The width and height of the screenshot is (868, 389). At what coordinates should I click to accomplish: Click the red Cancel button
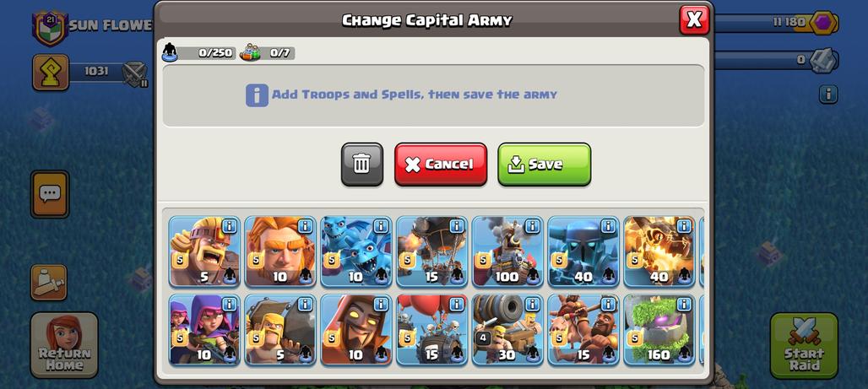click(441, 165)
